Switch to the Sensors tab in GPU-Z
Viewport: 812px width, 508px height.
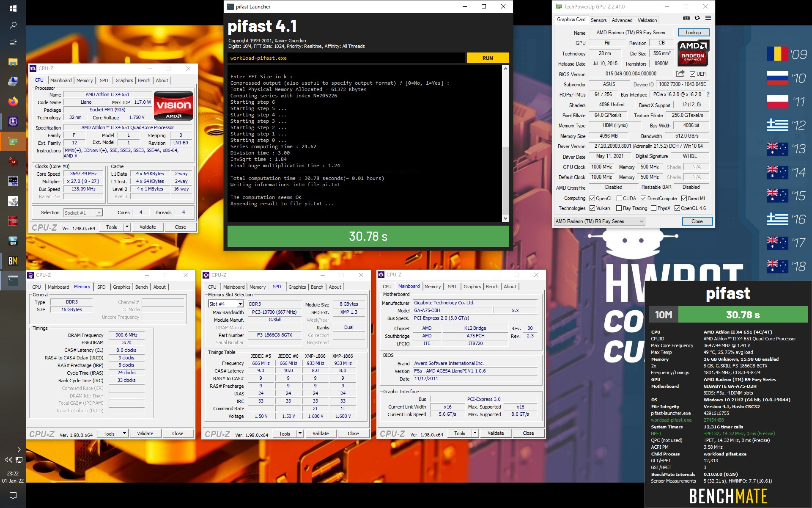[x=598, y=20]
